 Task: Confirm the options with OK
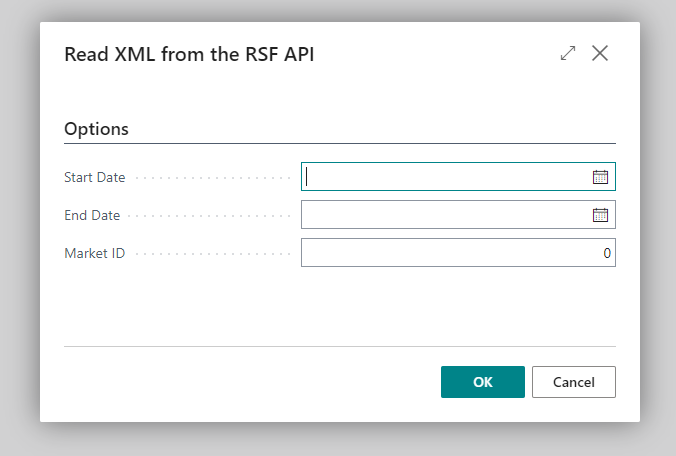pos(482,382)
